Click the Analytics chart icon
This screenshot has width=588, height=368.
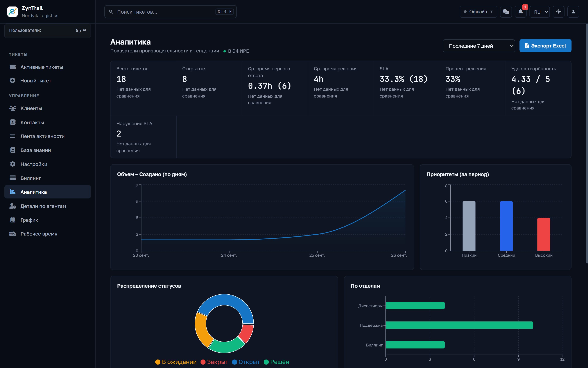coord(13,192)
